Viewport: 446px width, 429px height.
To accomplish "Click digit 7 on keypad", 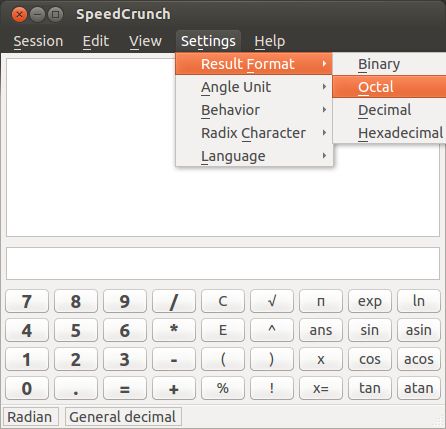I will pyautogui.click(x=27, y=301).
